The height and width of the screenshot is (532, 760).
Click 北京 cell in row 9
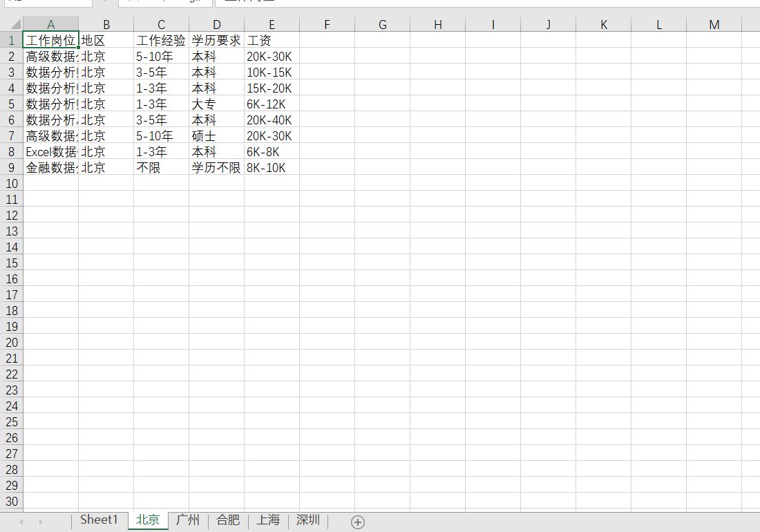[x=106, y=168]
